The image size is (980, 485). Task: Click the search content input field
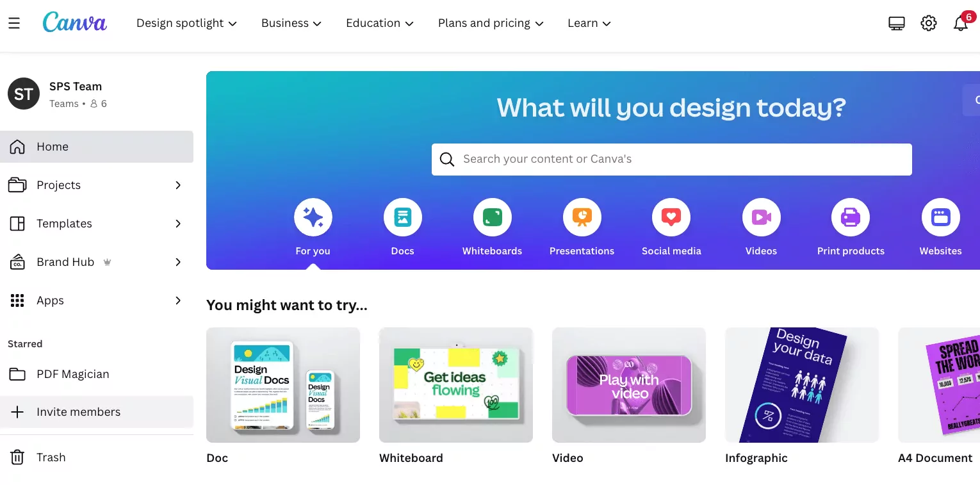tap(672, 159)
